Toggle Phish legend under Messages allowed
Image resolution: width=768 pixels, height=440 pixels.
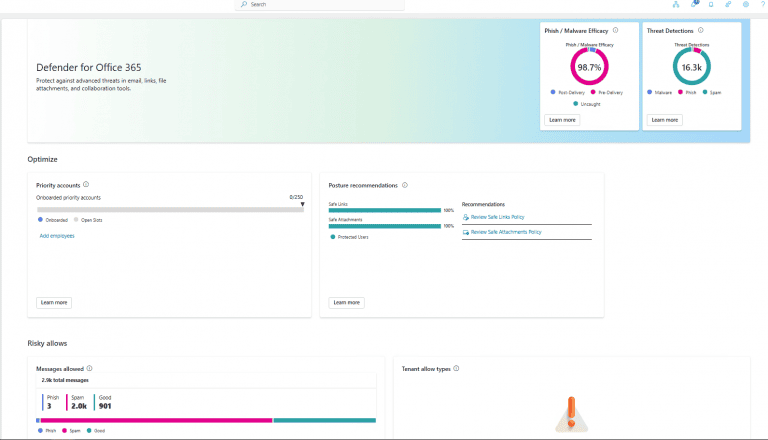(x=47, y=431)
